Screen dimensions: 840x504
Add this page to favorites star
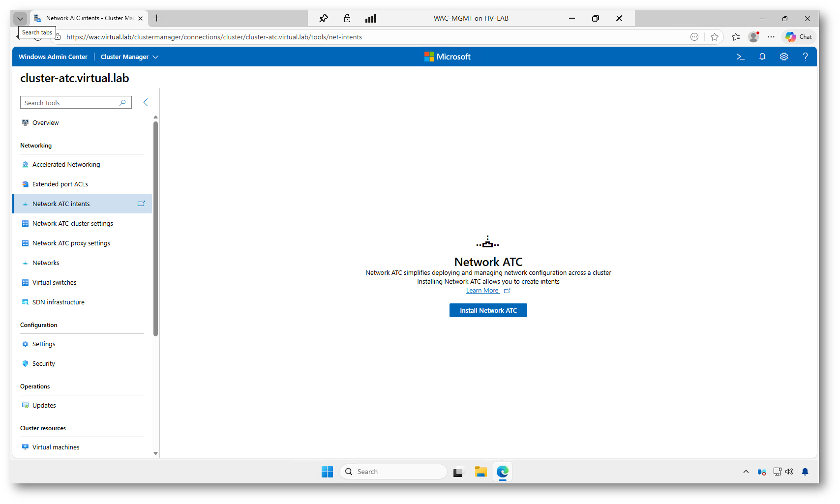pos(715,37)
